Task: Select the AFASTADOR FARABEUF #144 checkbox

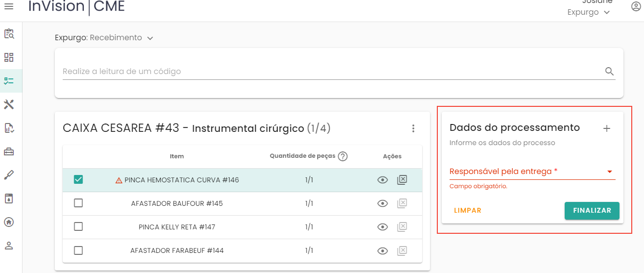Action: click(78, 250)
